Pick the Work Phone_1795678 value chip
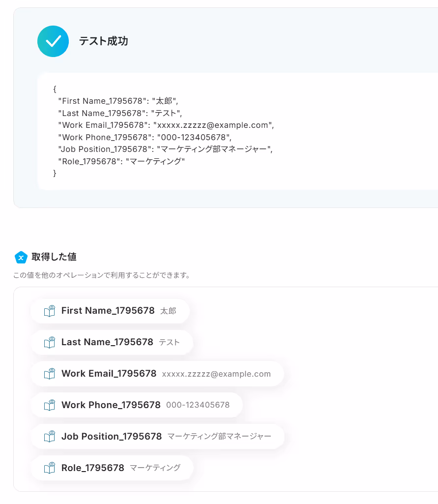 (137, 405)
